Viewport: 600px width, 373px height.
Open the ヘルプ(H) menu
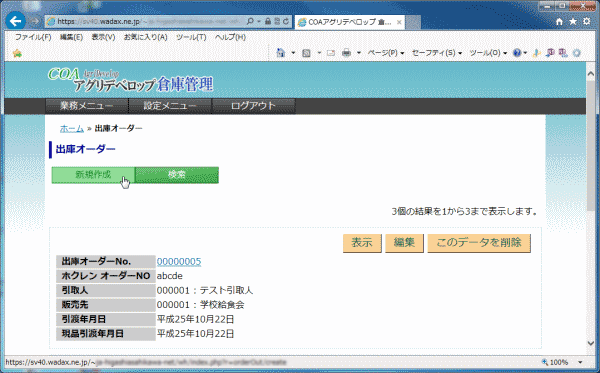coord(230,37)
